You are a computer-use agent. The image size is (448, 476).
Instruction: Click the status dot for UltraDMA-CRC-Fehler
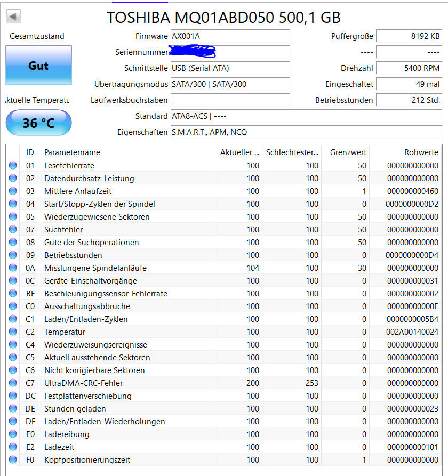(x=13, y=383)
